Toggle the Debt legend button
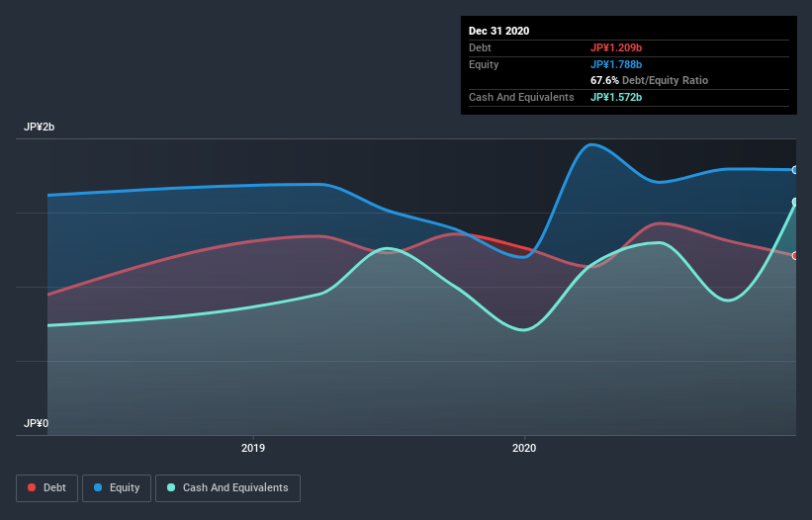Screen dimensions: 812x520 click(46, 488)
